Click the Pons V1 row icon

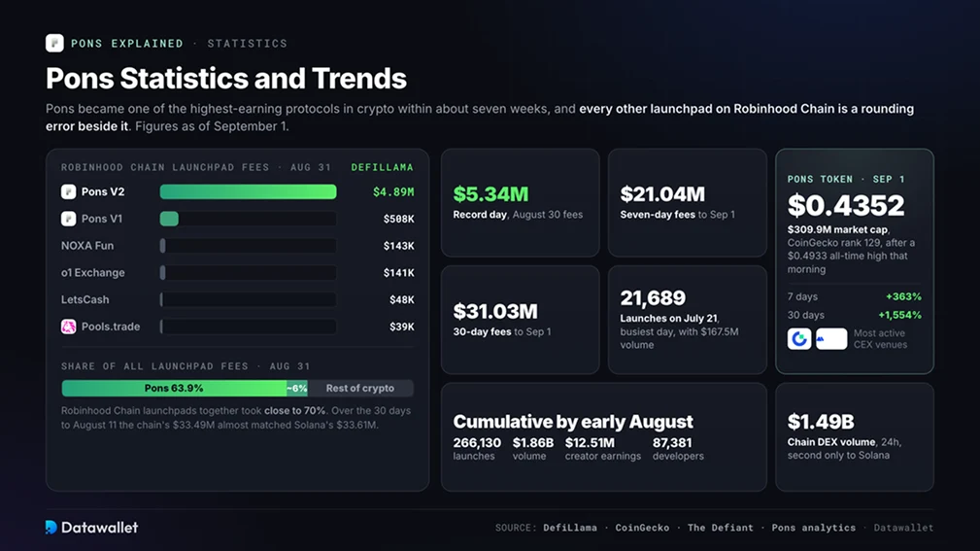(68, 219)
